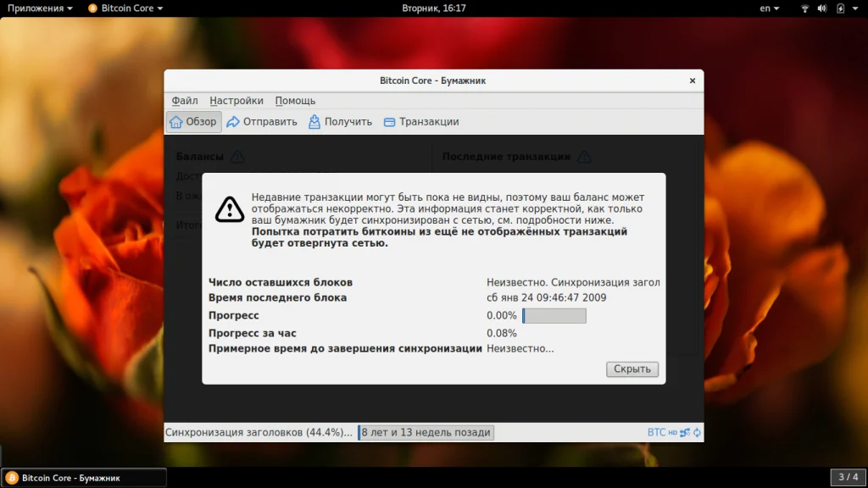868x488 pixels.
Task: Click the warning icon beside Балансы heading
Action: [x=237, y=157]
